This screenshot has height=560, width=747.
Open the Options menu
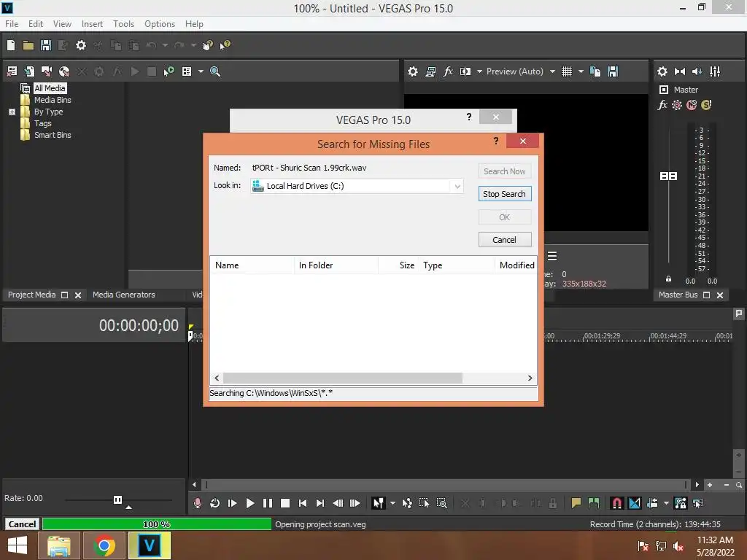pyautogui.click(x=160, y=24)
